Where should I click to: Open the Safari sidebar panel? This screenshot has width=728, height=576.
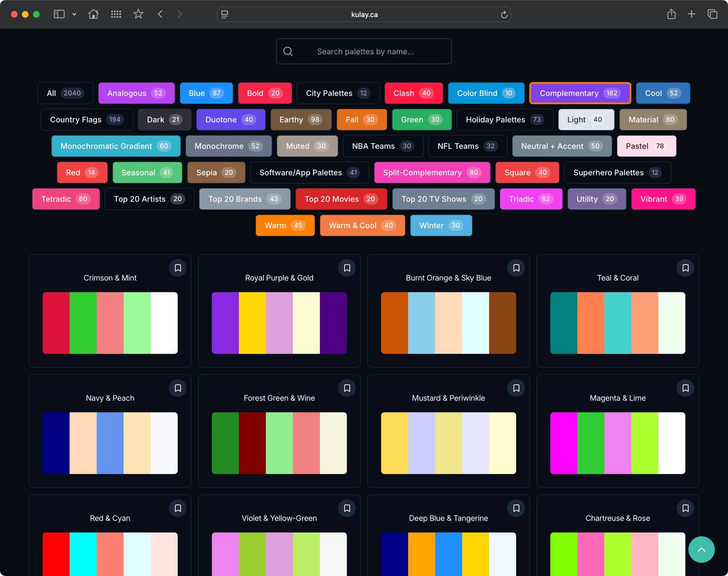tap(59, 14)
